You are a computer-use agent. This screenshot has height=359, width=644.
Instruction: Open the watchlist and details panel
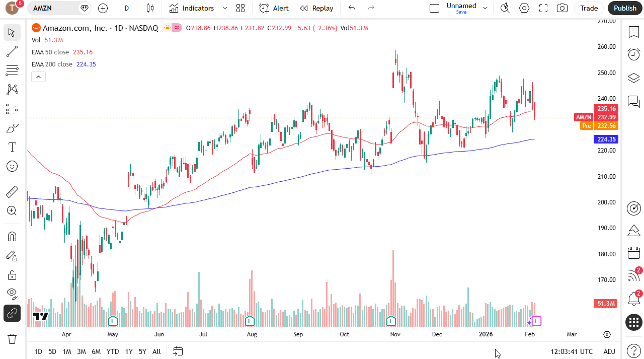[633, 32]
